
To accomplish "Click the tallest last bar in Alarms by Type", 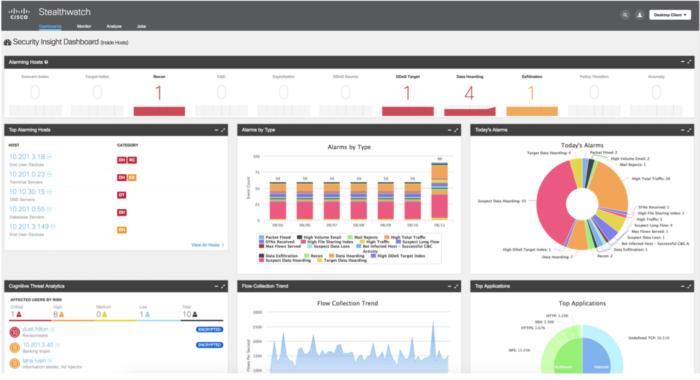I will tap(439, 191).
